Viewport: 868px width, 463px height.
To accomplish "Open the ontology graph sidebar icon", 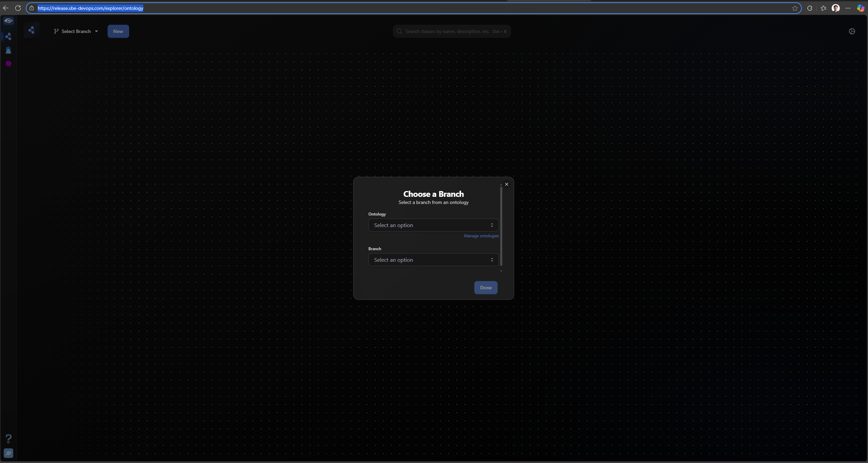I will [8, 36].
